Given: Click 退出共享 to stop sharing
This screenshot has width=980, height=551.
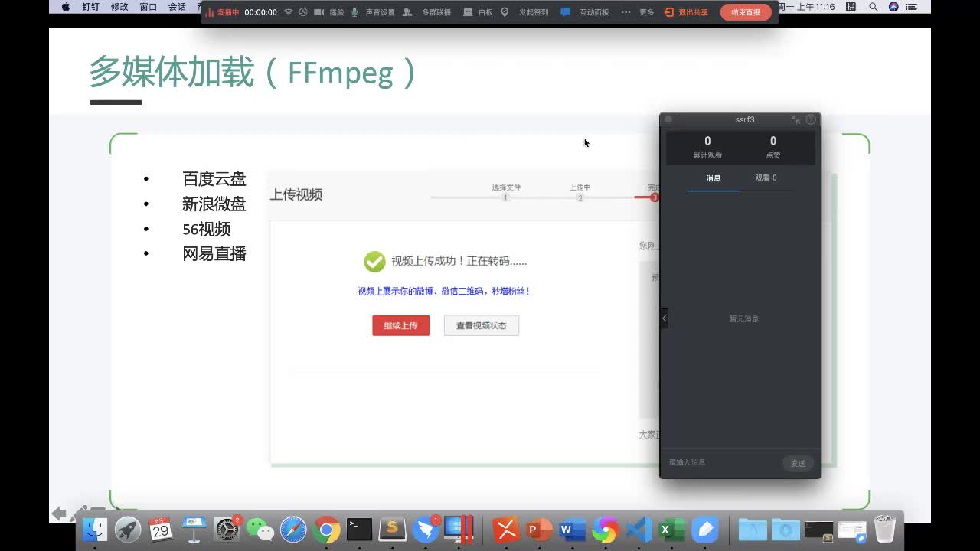Looking at the screenshot, I should [x=686, y=12].
